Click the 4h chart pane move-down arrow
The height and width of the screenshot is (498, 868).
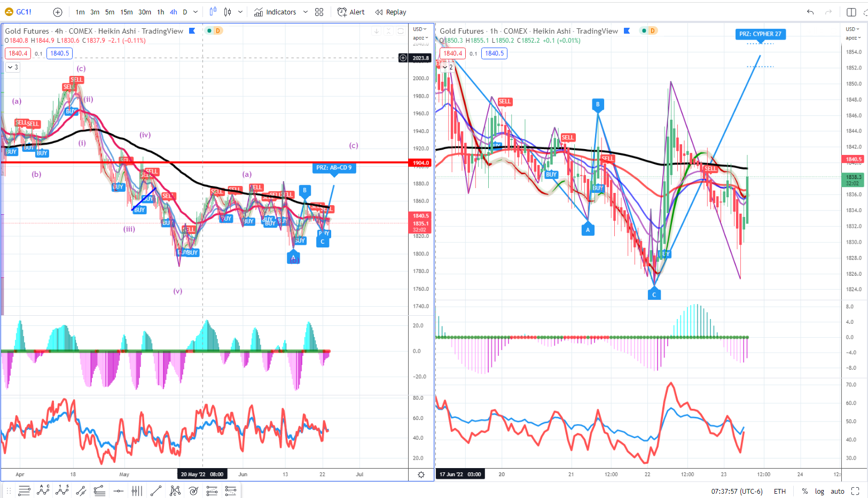pyautogui.click(x=376, y=31)
